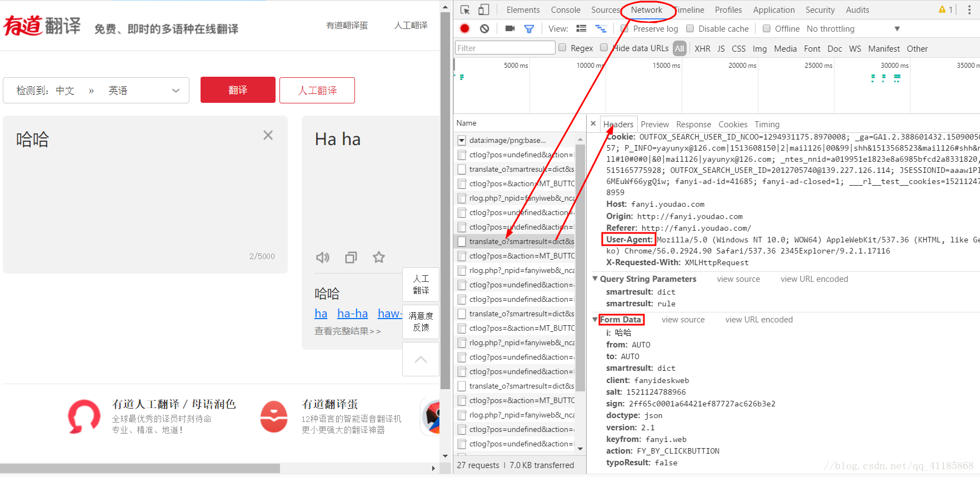This screenshot has height=477, width=980.
Task: Click the 有道翻译蛋 product icon
Action: (274, 416)
